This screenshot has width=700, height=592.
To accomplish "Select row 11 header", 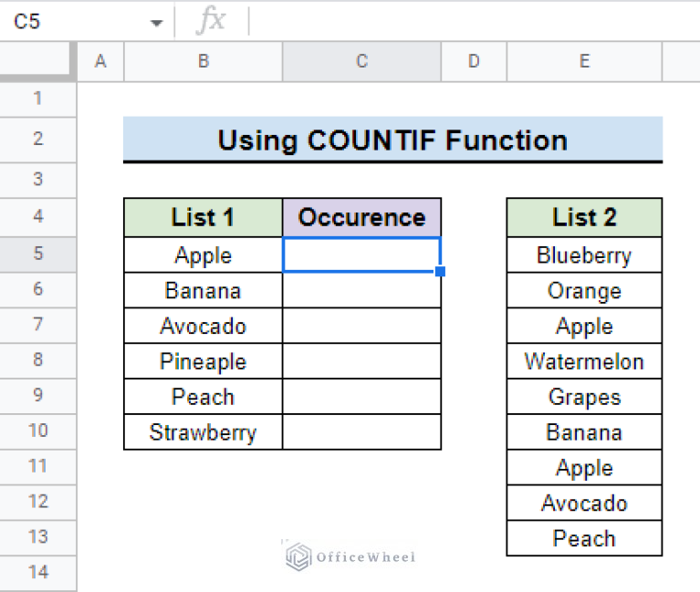I will (x=38, y=467).
